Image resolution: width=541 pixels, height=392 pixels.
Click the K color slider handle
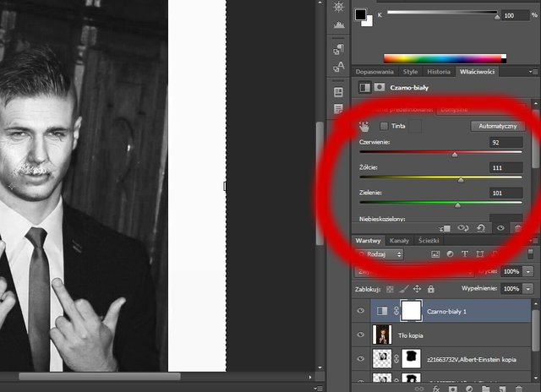point(497,17)
